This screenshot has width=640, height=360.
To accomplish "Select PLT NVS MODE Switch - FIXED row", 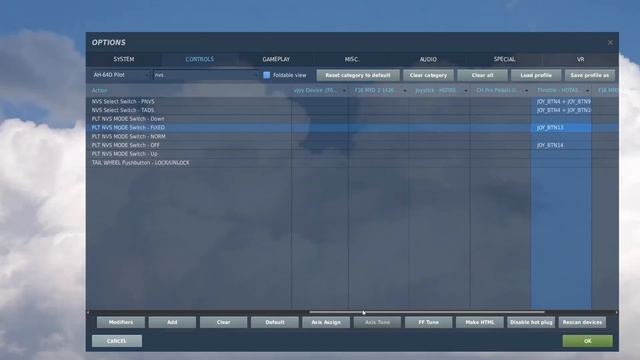I will tap(352, 128).
